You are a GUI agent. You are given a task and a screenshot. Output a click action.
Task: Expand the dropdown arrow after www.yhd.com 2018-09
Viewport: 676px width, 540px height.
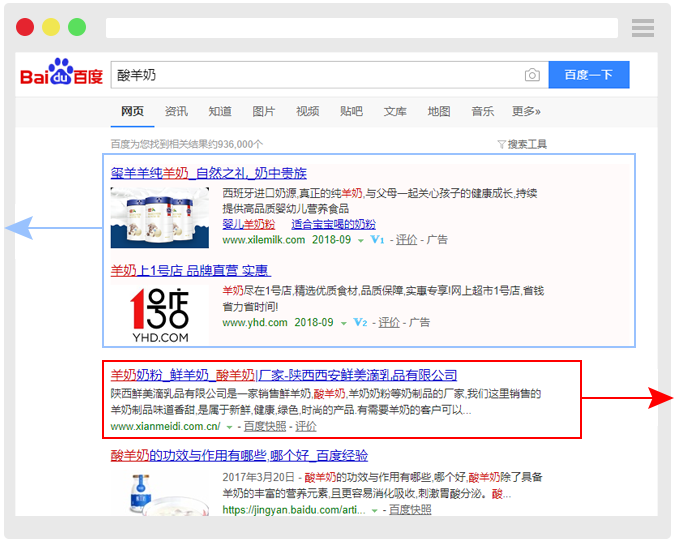344,324
